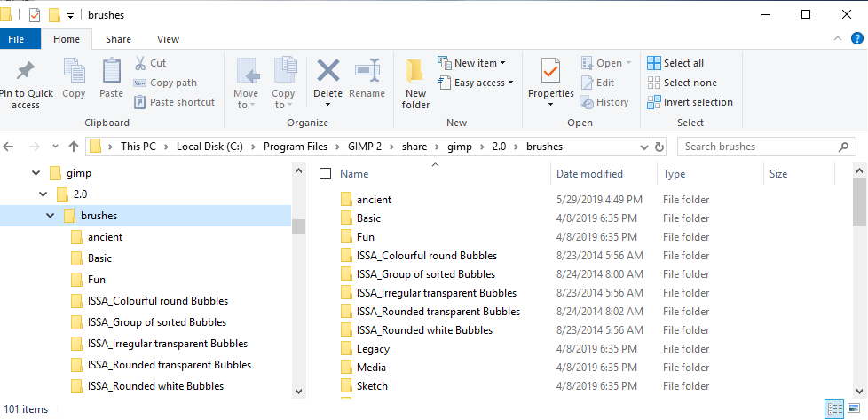Screen dimensions: 868x420
Task: Switch to the Share tab
Action: [x=118, y=39]
